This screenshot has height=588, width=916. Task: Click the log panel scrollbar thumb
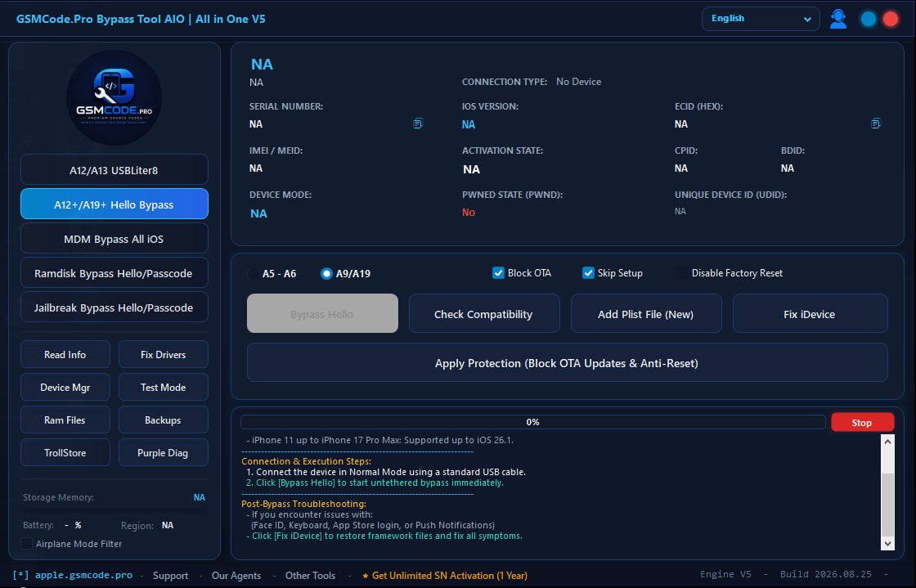(887, 504)
